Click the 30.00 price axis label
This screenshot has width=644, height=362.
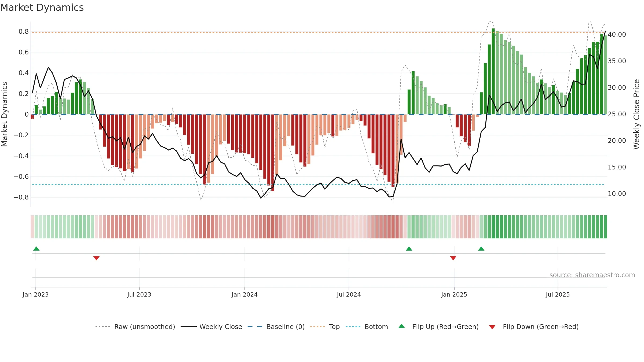tap(617, 88)
